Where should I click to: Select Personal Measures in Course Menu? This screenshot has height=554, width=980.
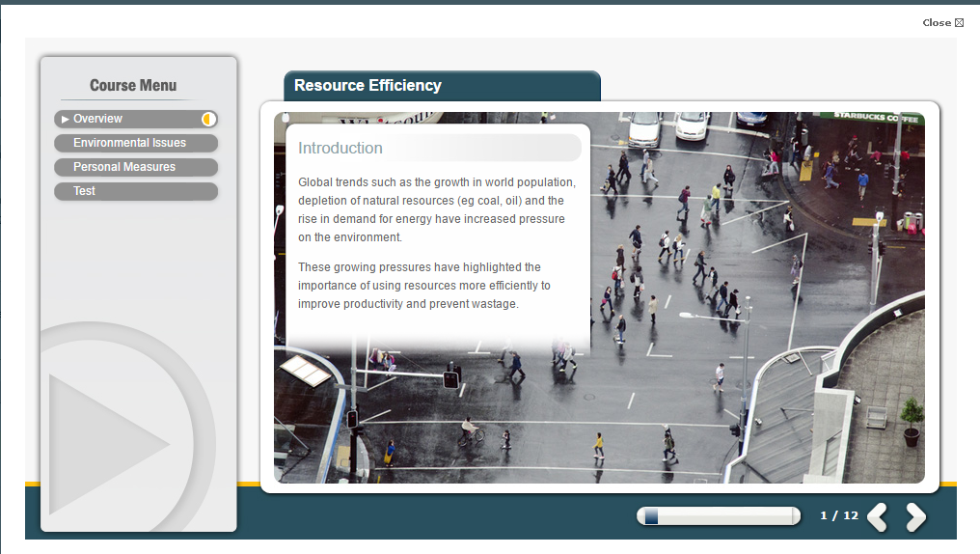click(124, 167)
